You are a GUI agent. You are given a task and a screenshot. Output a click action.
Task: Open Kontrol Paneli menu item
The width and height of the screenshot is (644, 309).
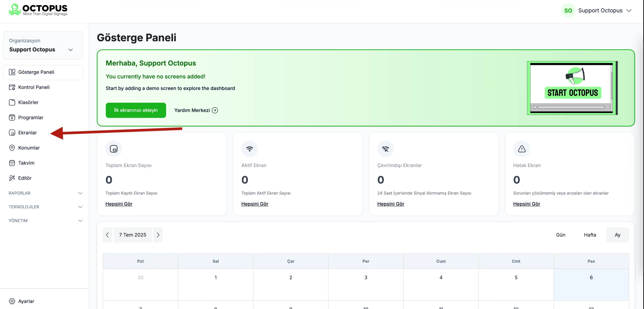point(43,87)
